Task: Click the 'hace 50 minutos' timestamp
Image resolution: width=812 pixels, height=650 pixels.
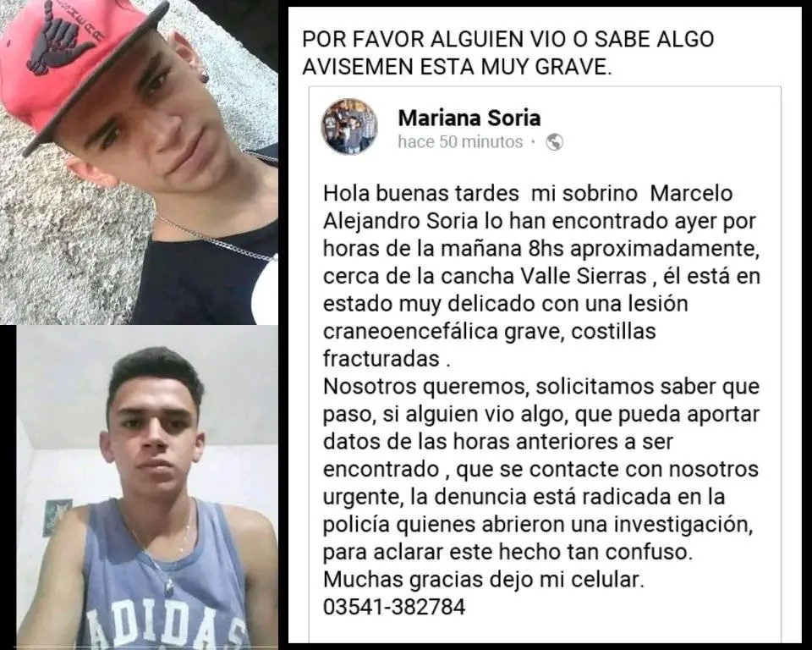Action: click(460, 141)
